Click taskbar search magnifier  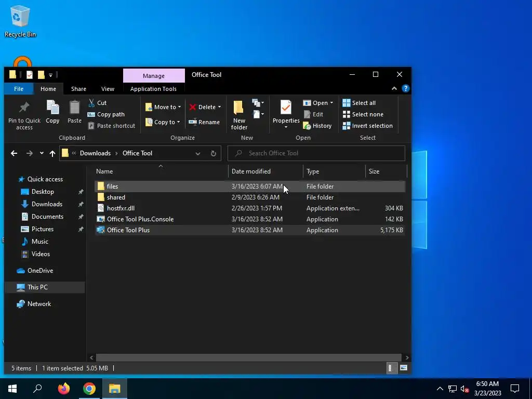click(37, 389)
